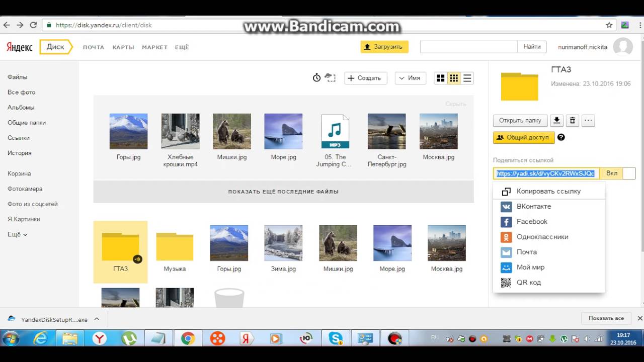Screen dimensions: 644x362
Task: Open download item options chevron
Action: 97,319
